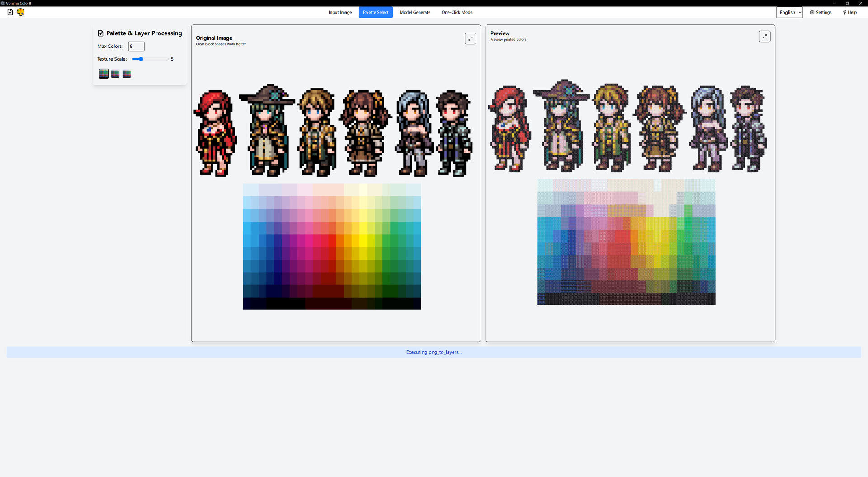Select the Palette Select button
The width and height of the screenshot is (868, 477).
375,12
